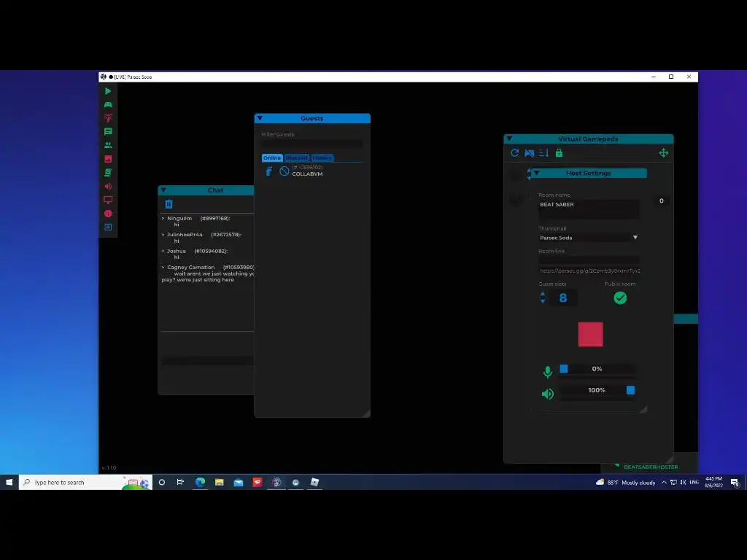Switch to the History guests tab
Screen dimensions: 747x560
click(322, 157)
